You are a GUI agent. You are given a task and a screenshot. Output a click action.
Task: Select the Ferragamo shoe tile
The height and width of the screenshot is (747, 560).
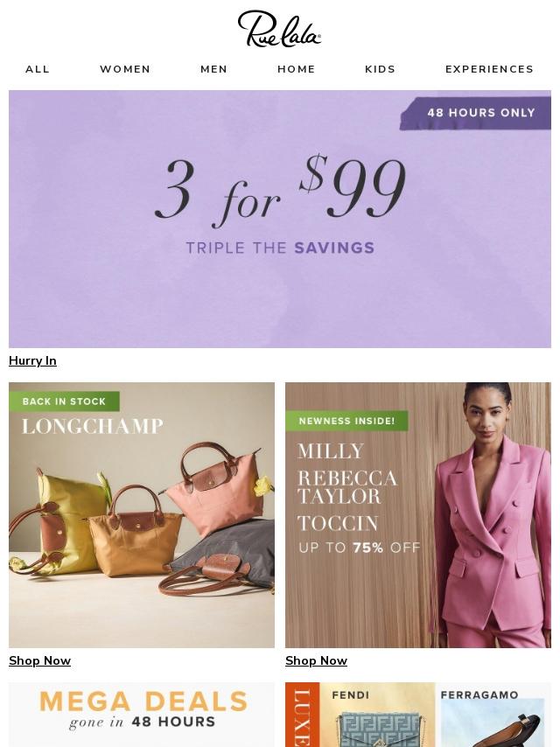point(493,715)
